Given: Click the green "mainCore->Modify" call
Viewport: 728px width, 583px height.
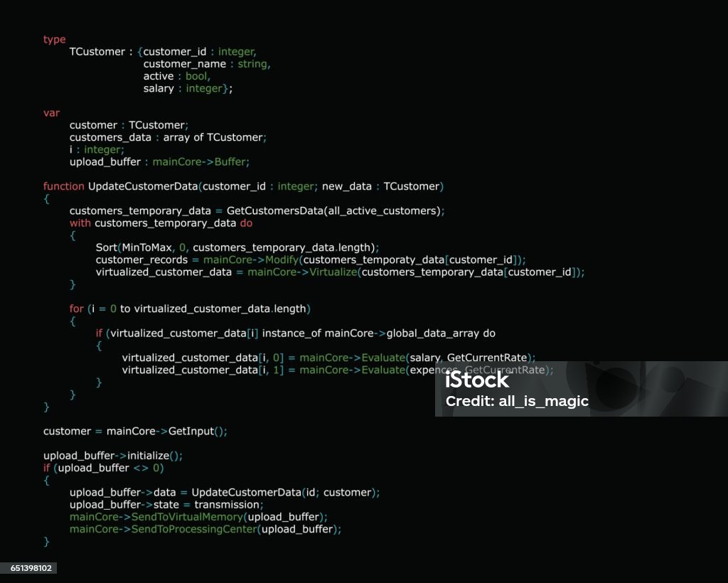Looking at the screenshot, I should [x=251, y=260].
